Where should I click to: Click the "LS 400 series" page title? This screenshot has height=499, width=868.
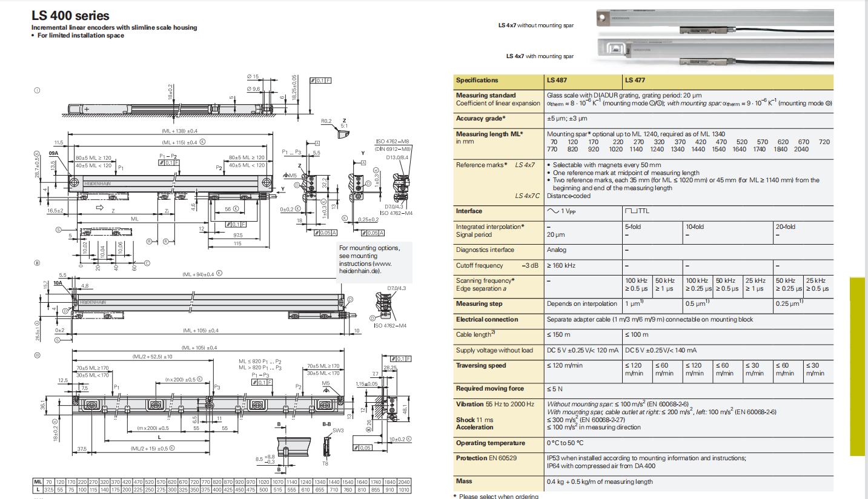[x=70, y=16]
